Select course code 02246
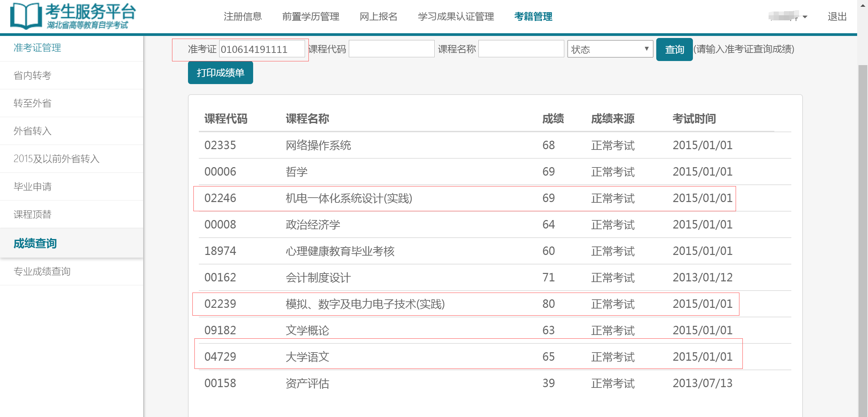 point(220,198)
